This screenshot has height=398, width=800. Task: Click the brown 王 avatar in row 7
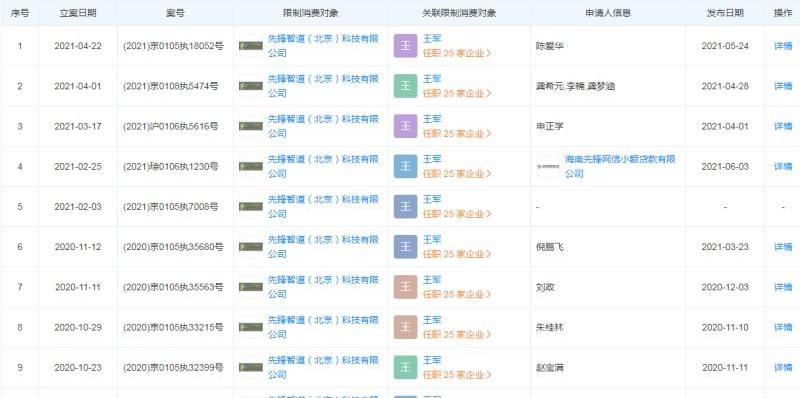click(x=406, y=287)
